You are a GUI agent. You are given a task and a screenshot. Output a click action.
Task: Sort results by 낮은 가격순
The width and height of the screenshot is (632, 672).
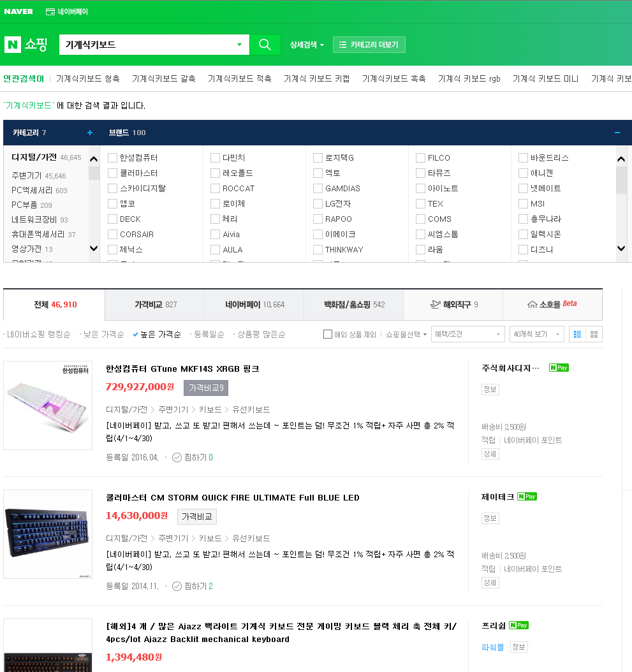(104, 334)
